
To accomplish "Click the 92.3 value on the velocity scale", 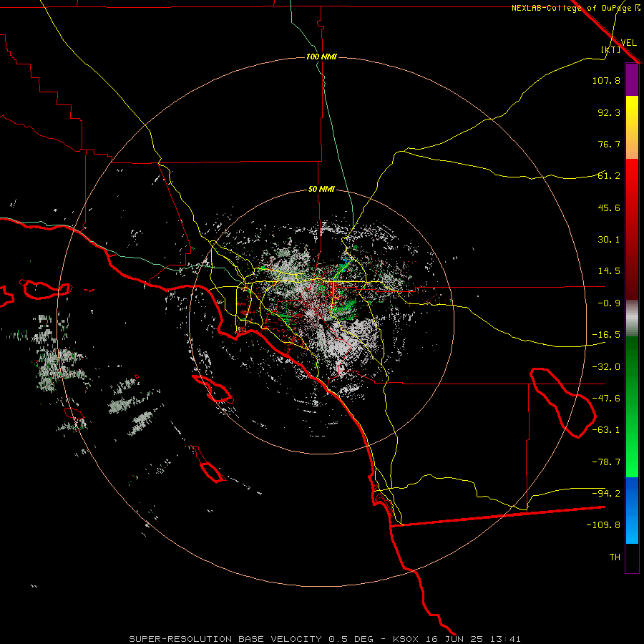I will coord(609,112).
